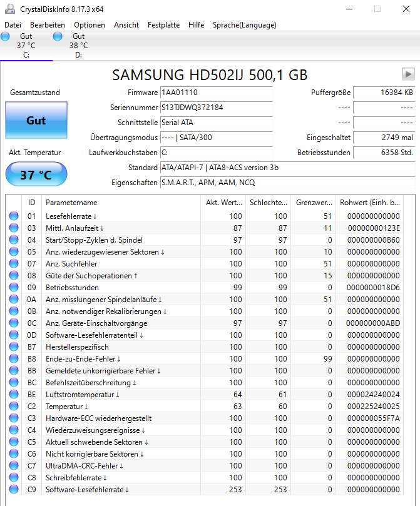Image resolution: width=420 pixels, height=506 pixels.
Task: Select raw value 000000000ABD
Action: (373, 323)
